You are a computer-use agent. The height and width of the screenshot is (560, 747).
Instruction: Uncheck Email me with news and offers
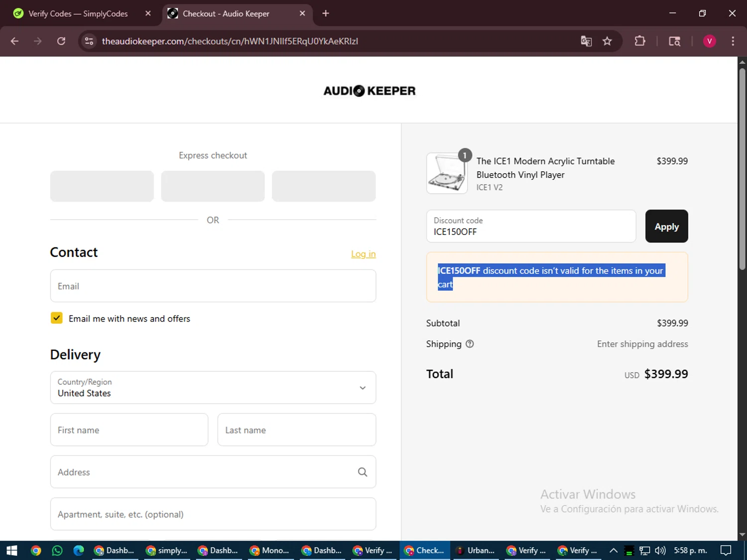point(57,318)
